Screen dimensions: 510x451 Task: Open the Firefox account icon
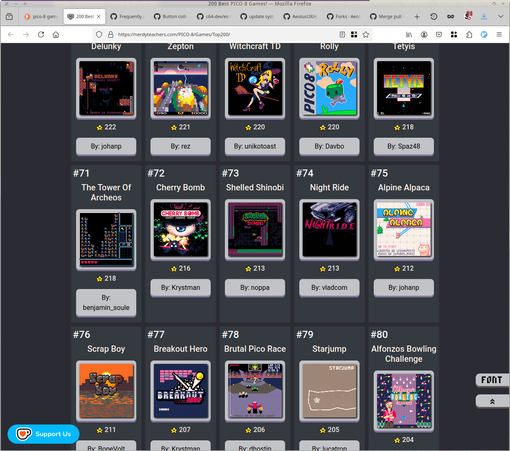(x=424, y=34)
